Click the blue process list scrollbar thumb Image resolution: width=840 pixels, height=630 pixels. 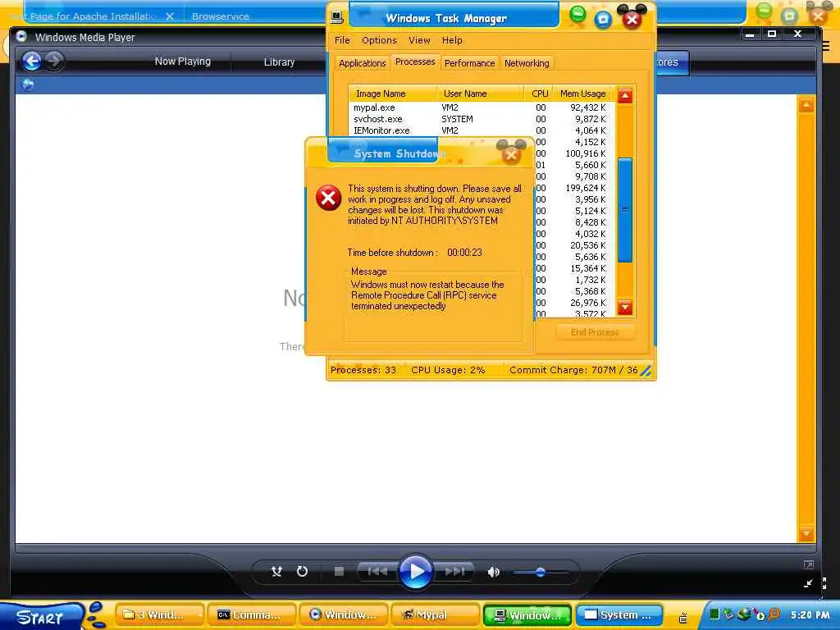(x=624, y=210)
